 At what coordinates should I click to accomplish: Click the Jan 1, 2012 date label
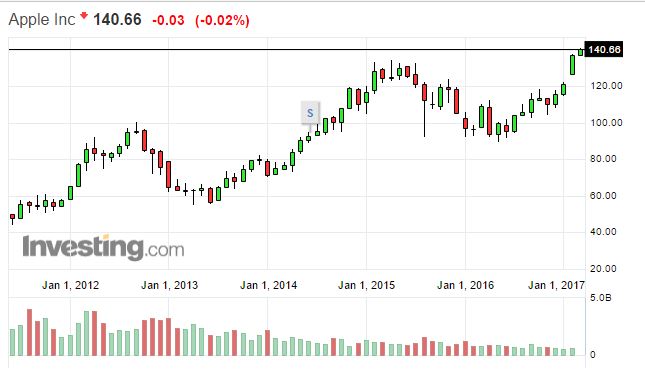70,285
